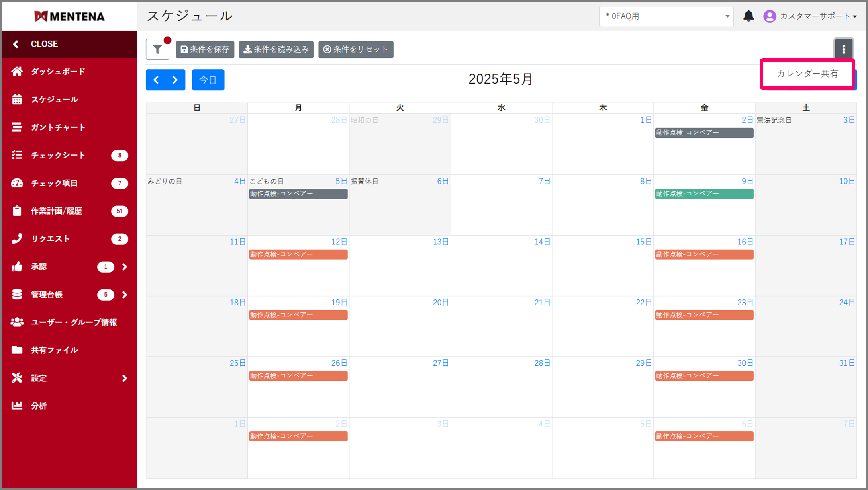868x490 pixels.
Task: Click the 今日 button
Action: pyautogui.click(x=208, y=80)
